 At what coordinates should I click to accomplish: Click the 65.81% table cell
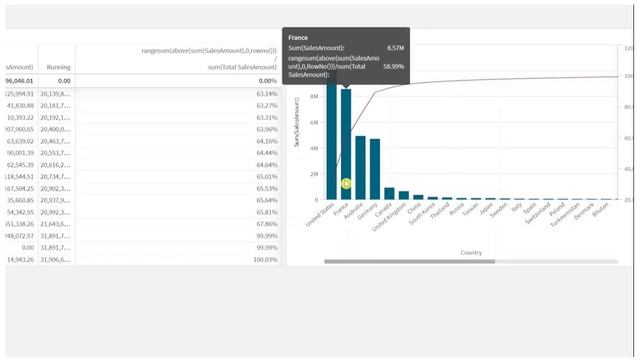coord(267,212)
